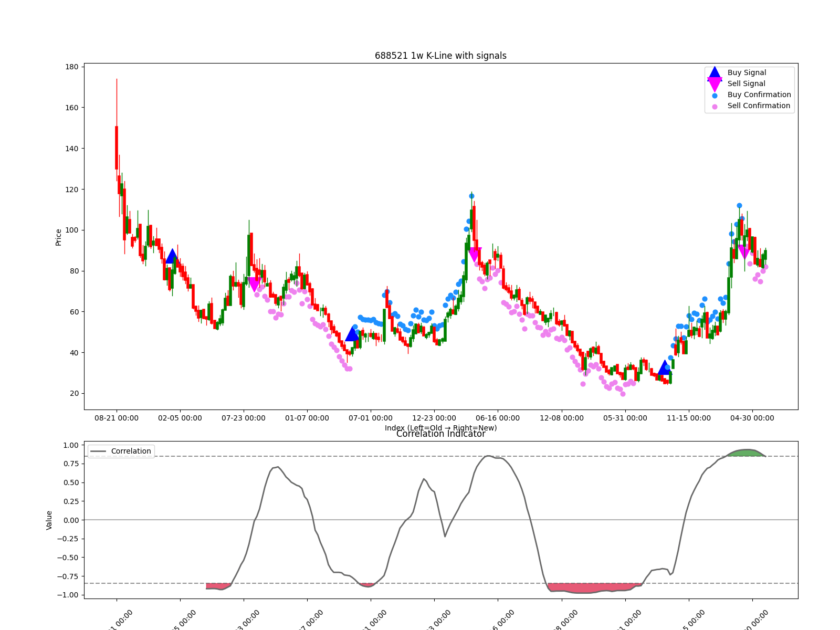The width and height of the screenshot is (840, 630).
Task: Click the x-axis tick '08-21 00:00'
Action: click(117, 418)
